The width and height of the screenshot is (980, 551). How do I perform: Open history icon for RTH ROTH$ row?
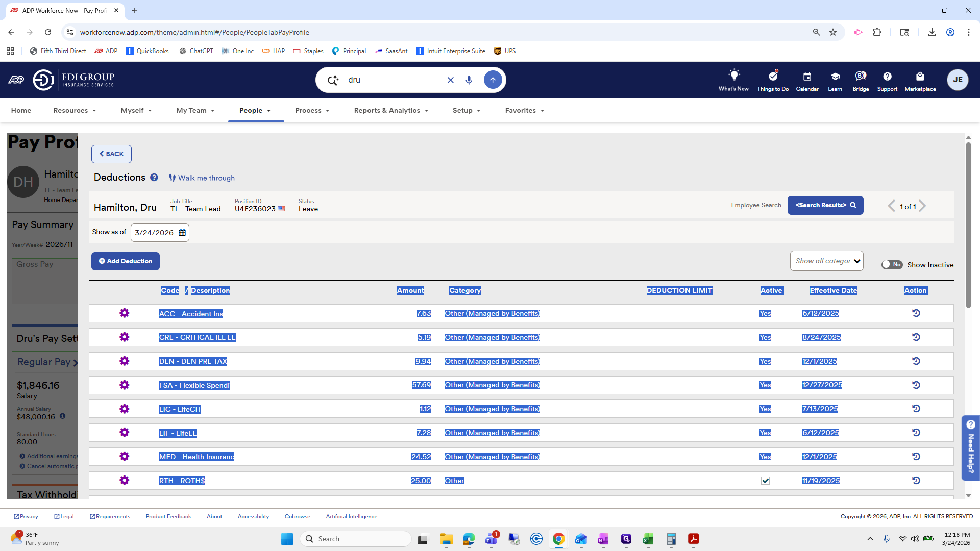coord(916,481)
